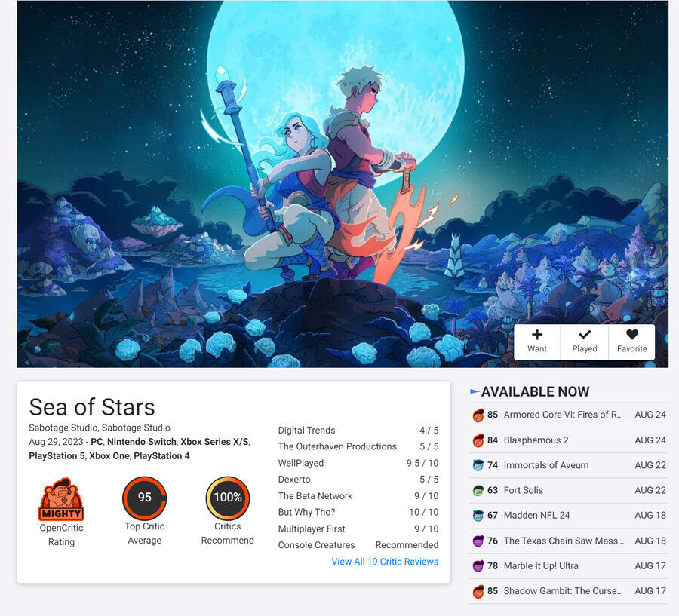Screen dimensions: 679x616
Task: Toggle the Favorite heart button
Action: point(631,342)
